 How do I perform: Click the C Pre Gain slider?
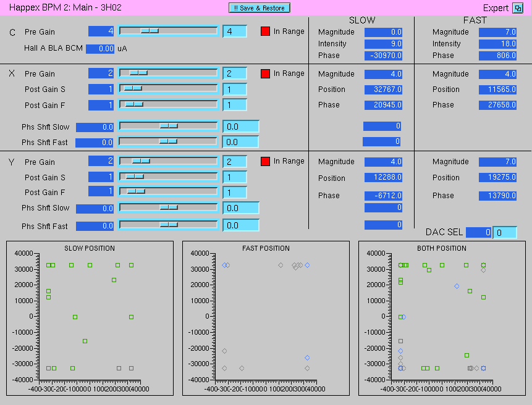tap(168, 31)
